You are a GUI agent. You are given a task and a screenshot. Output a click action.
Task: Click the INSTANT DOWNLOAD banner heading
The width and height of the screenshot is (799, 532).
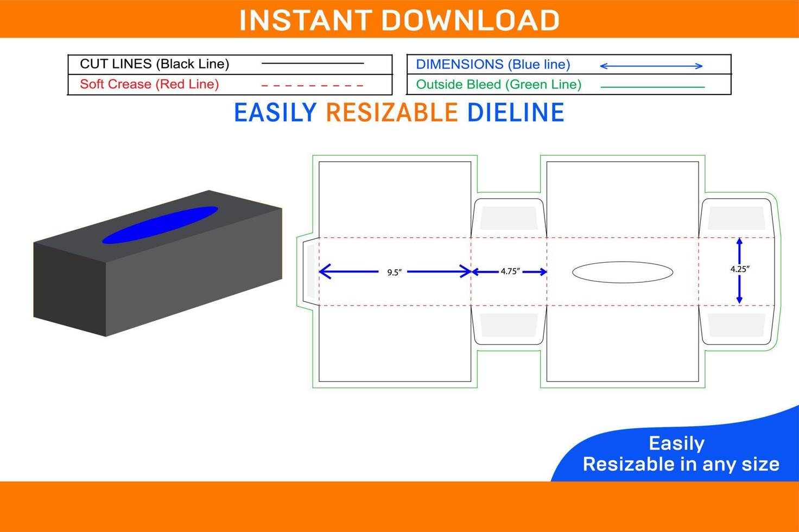399,20
